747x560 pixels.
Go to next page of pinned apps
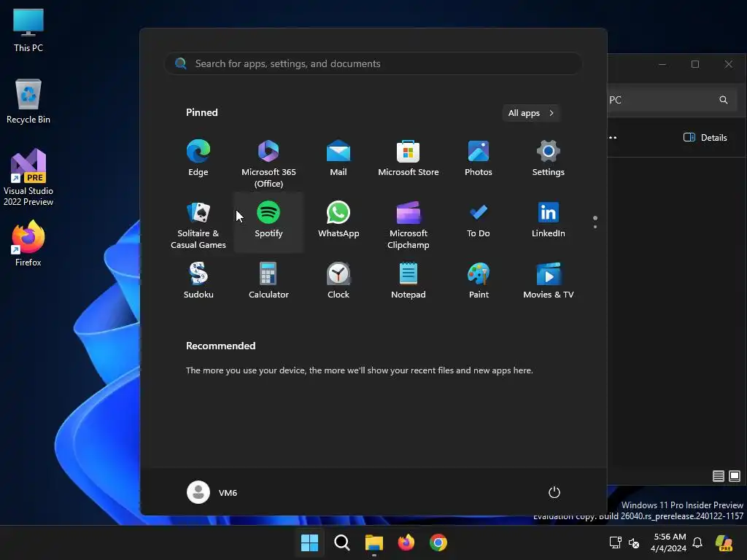pyautogui.click(x=595, y=226)
